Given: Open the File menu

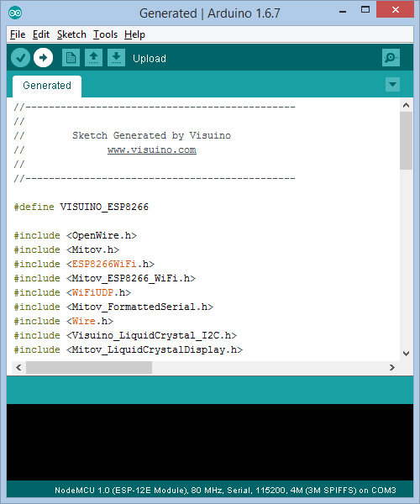Looking at the screenshot, I should 18,34.
